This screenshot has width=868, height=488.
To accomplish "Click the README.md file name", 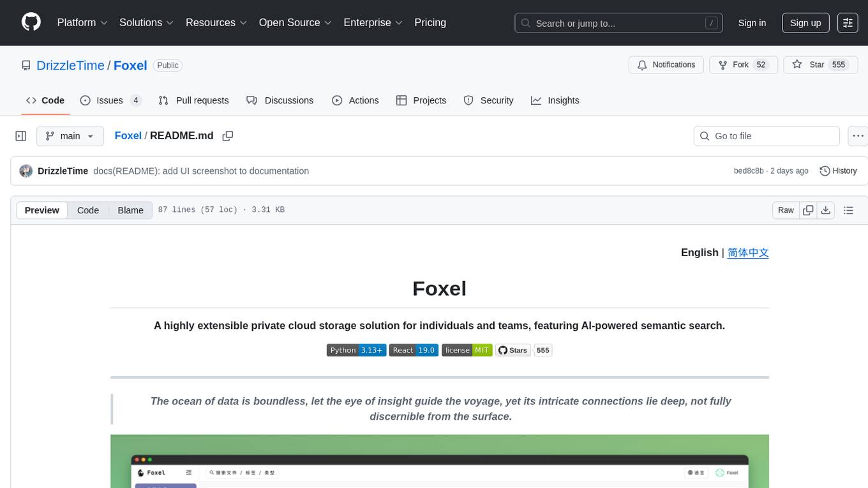I will (x=182, y=135).
